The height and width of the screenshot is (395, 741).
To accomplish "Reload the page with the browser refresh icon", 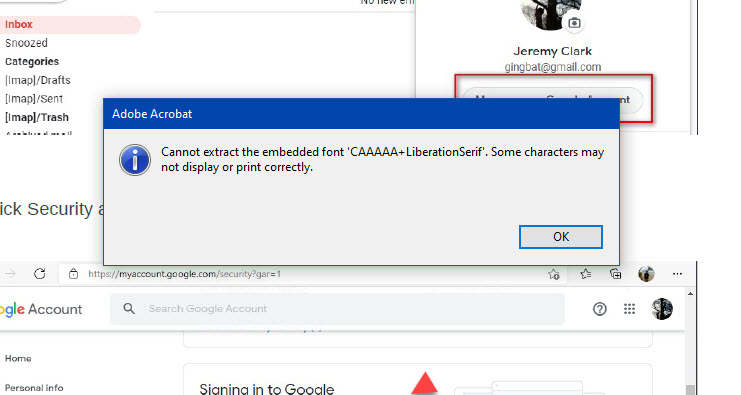I will click(x=40, y=274).
